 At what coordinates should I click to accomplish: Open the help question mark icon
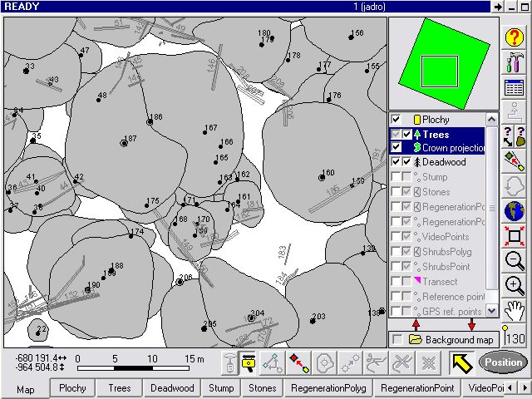(515, 37)
